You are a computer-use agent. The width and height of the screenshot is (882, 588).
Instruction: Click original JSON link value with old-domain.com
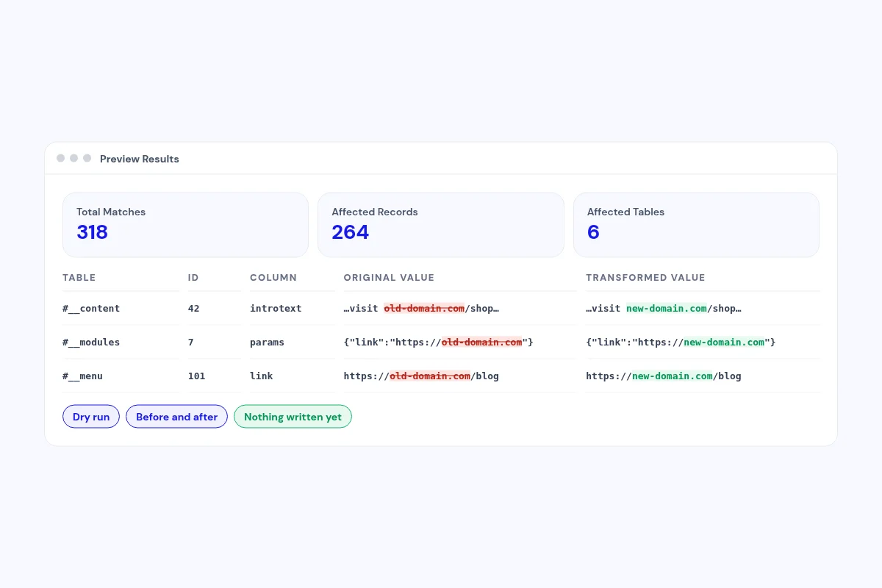(x=439, y=343)
